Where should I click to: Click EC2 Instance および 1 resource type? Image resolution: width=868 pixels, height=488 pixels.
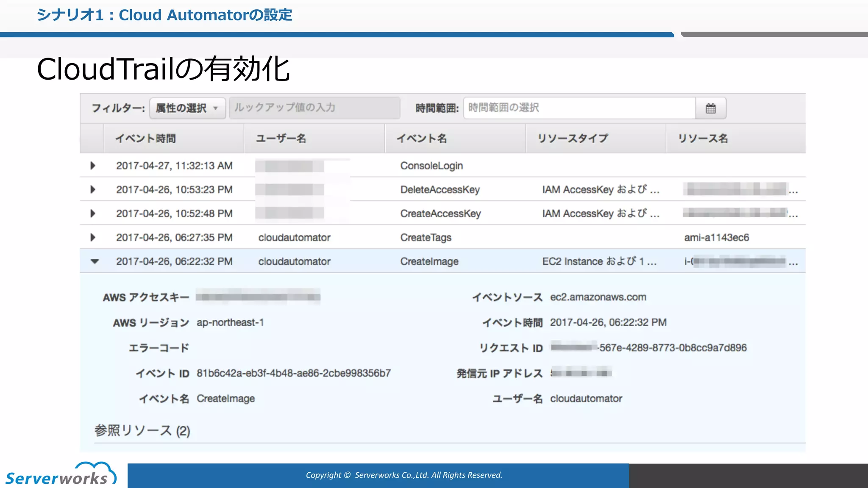[599, 261]
